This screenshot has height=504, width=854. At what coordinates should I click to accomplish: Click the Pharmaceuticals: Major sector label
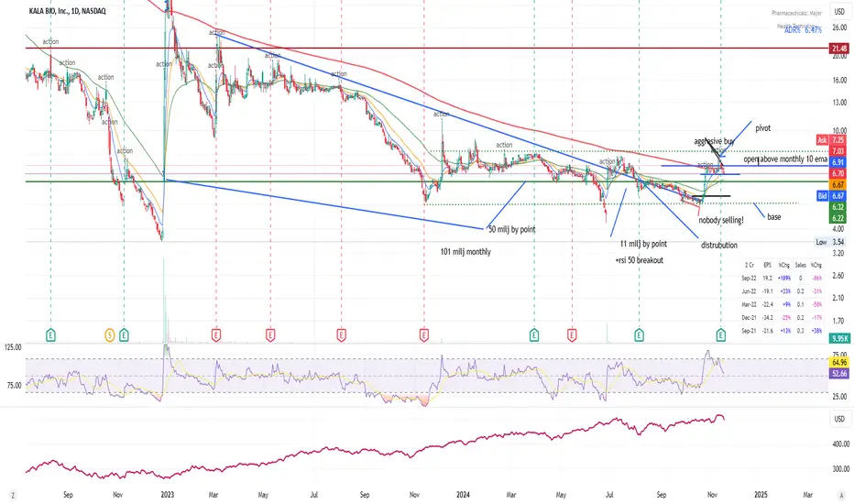click(x=797, y=13)
